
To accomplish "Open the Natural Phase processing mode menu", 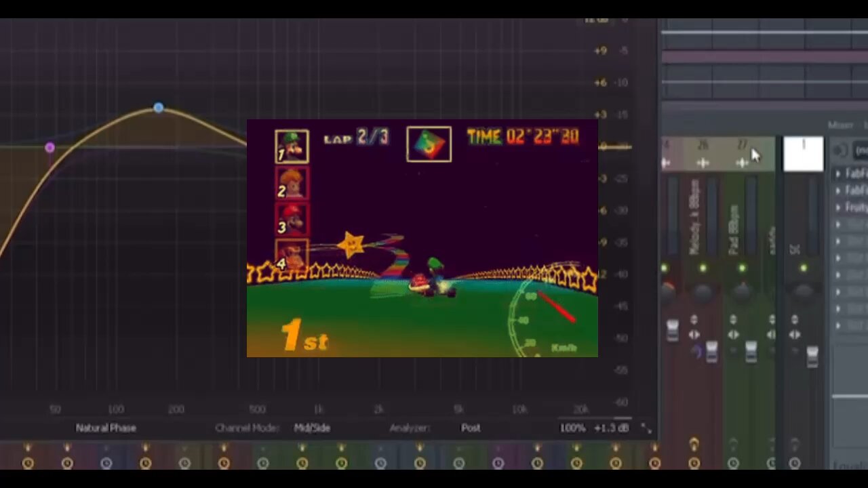I will (x=106, y=428).
